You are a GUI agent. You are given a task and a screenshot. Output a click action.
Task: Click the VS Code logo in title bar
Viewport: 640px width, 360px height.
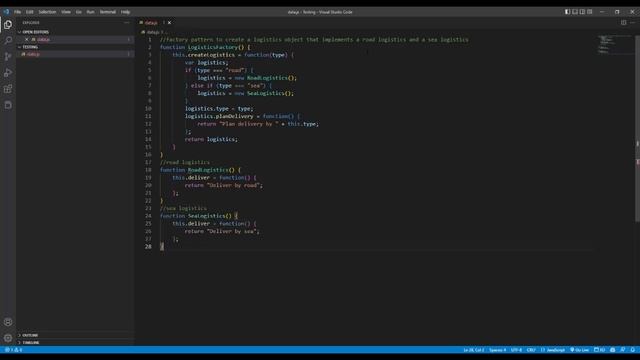(x=6, y=12)
